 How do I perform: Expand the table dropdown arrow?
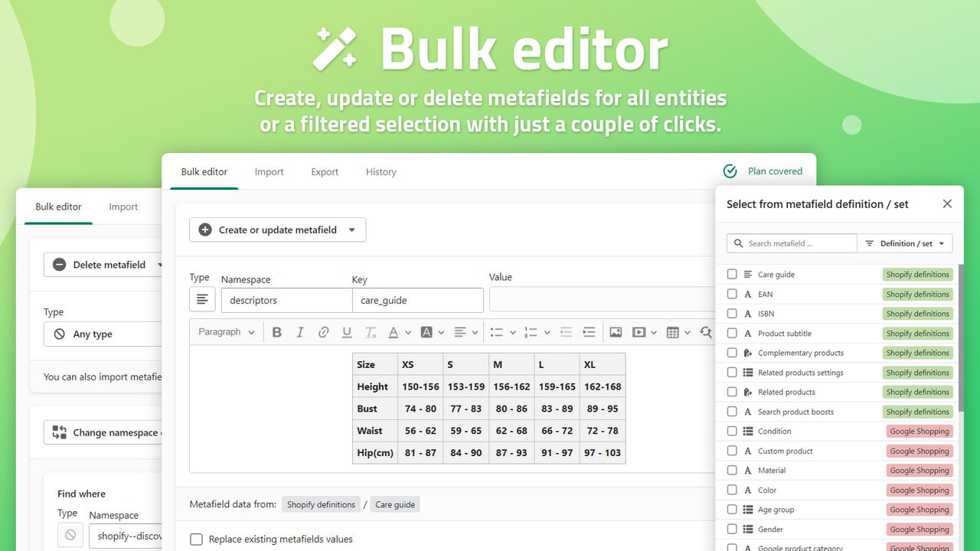688,332
